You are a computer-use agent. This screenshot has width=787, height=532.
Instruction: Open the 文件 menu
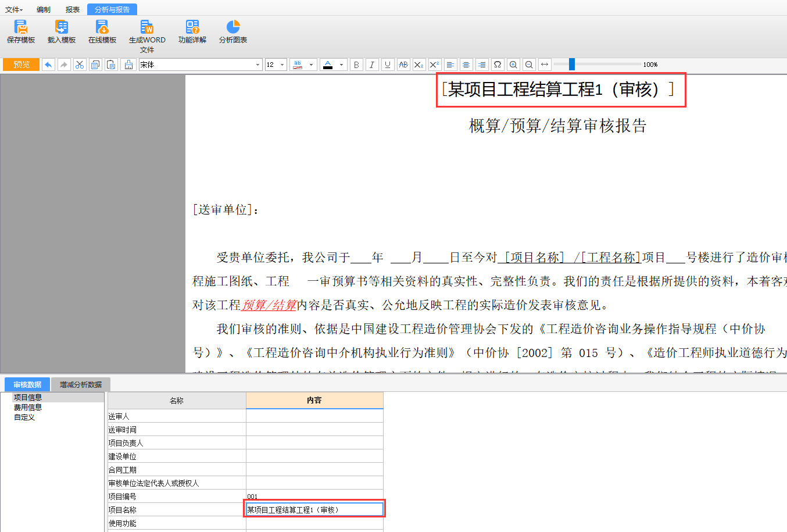(13, 9)
